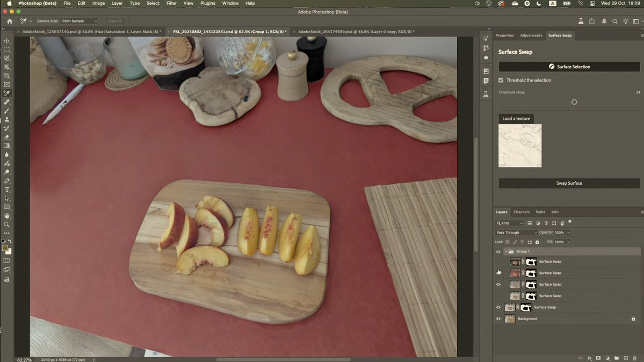Uncheck Threshold the selection checkbox
Screen dimensions: 644x362
click(x=501, y=80)
